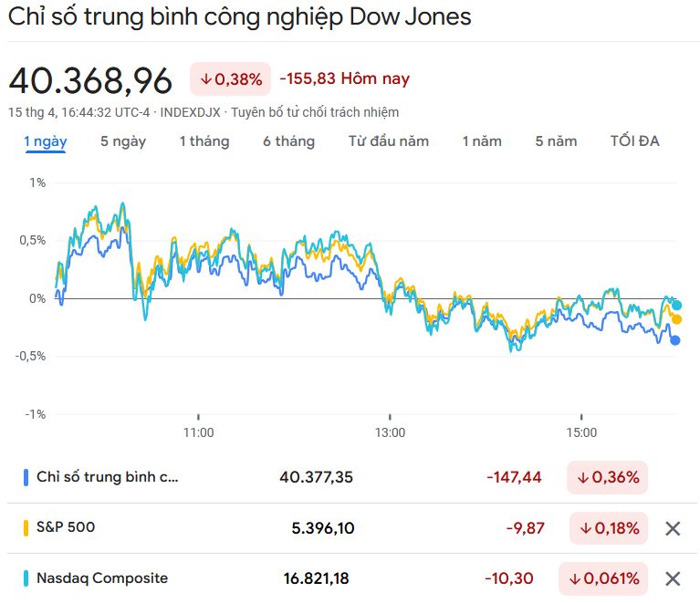Click the teal Nasdaq Composite legend marker

[26, 578]
